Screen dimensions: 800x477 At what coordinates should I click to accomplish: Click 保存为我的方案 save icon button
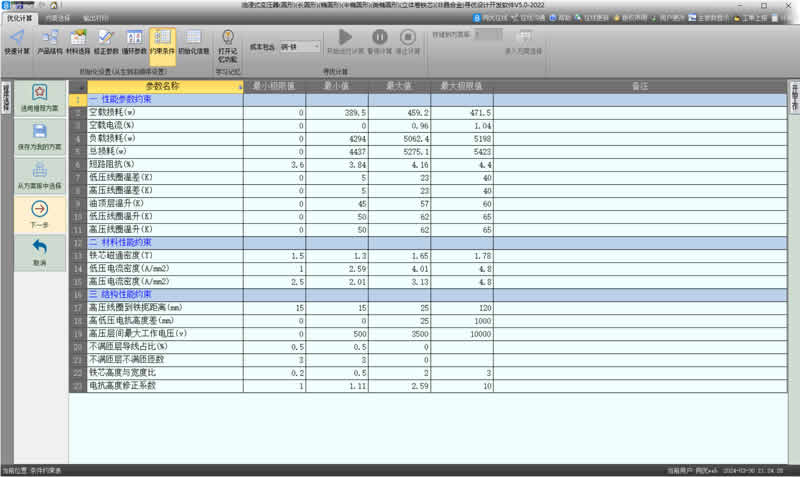point(40,137)
